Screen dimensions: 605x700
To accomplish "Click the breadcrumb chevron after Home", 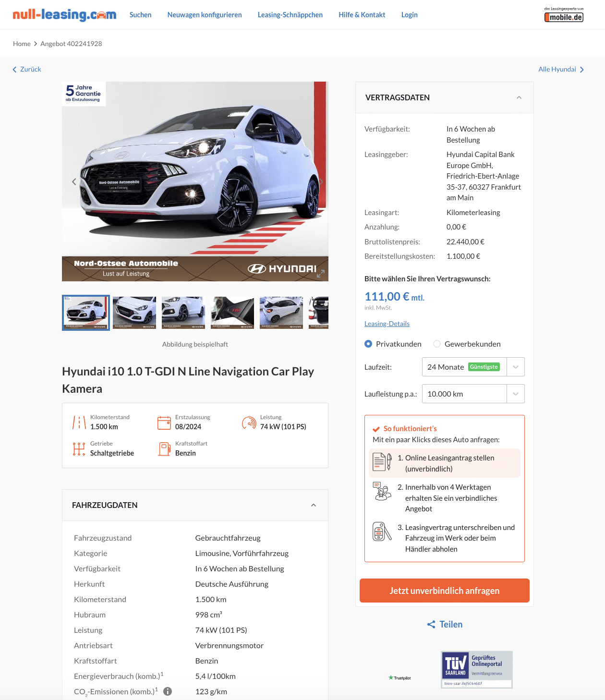I will click(x=36, y=44).
